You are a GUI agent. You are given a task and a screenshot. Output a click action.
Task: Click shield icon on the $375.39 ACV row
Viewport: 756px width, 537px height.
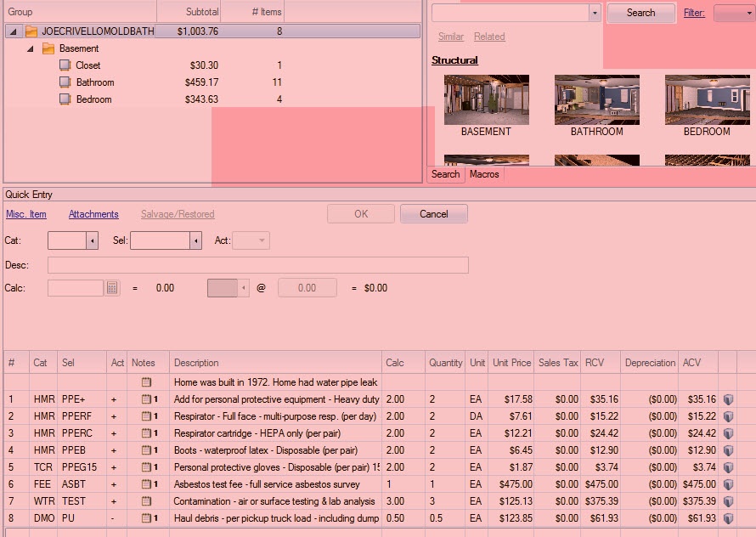tap(729, 502)
